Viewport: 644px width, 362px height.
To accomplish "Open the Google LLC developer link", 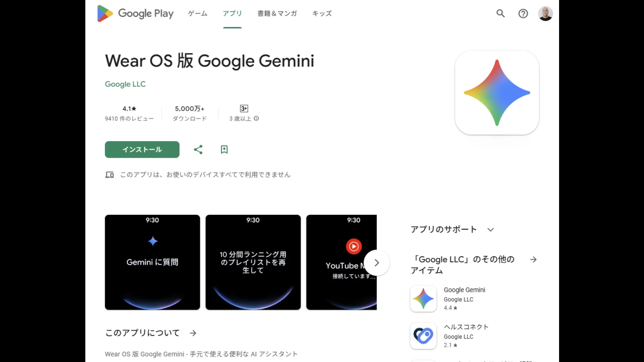I will click(x=125, y=84).
